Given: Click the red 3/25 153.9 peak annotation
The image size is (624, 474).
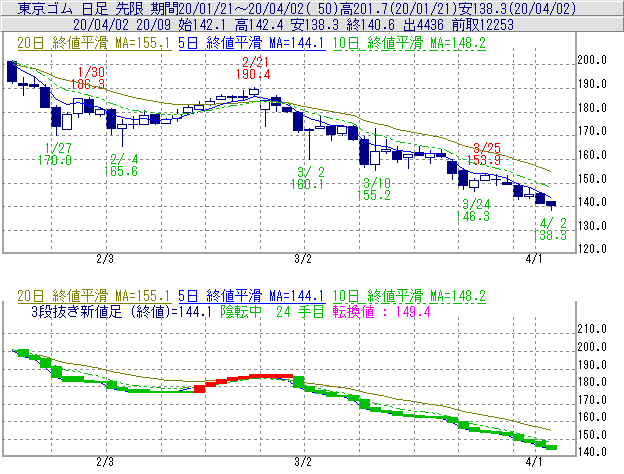Looking at the screenshot, I should [x=484, y=154].
